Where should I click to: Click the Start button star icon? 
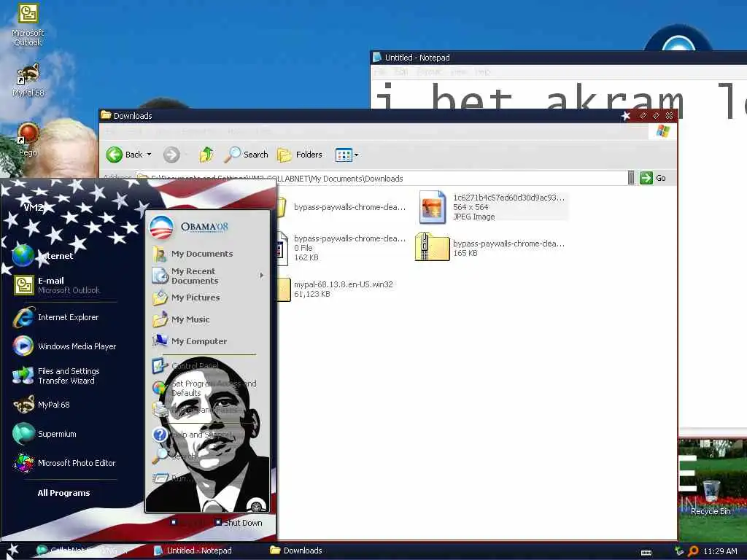pyautogui.click(x=12, y=551)
